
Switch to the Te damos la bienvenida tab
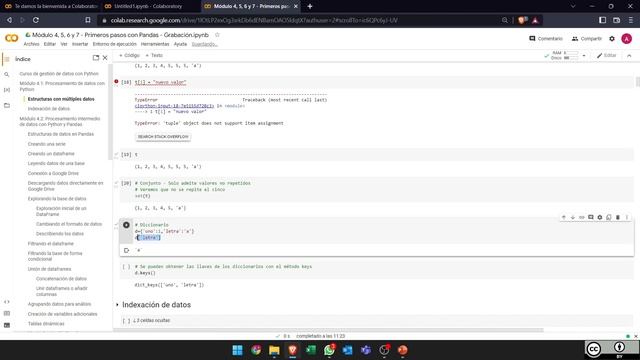point(50,6)
